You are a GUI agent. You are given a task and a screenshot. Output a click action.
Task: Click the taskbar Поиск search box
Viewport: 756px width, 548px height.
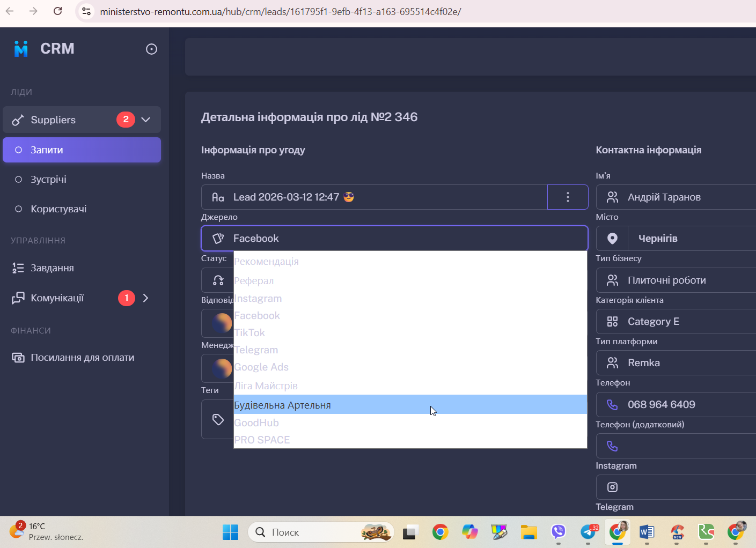321,532
